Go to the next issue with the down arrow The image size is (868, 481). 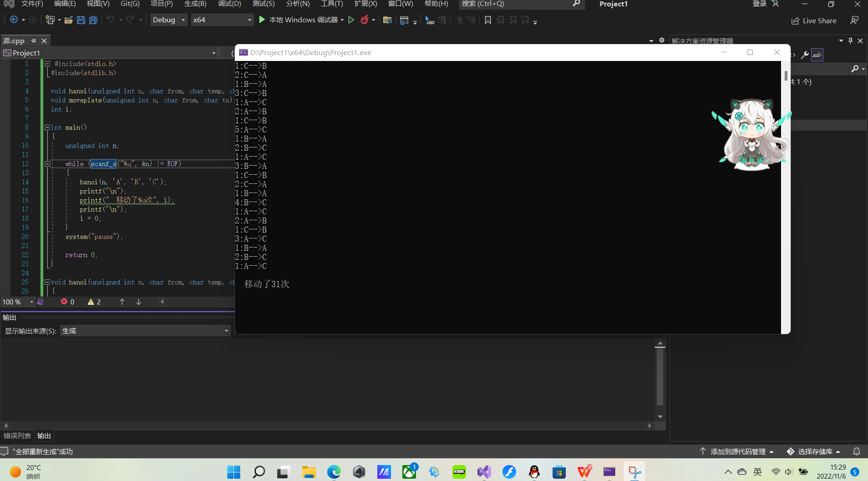(138, 302)
